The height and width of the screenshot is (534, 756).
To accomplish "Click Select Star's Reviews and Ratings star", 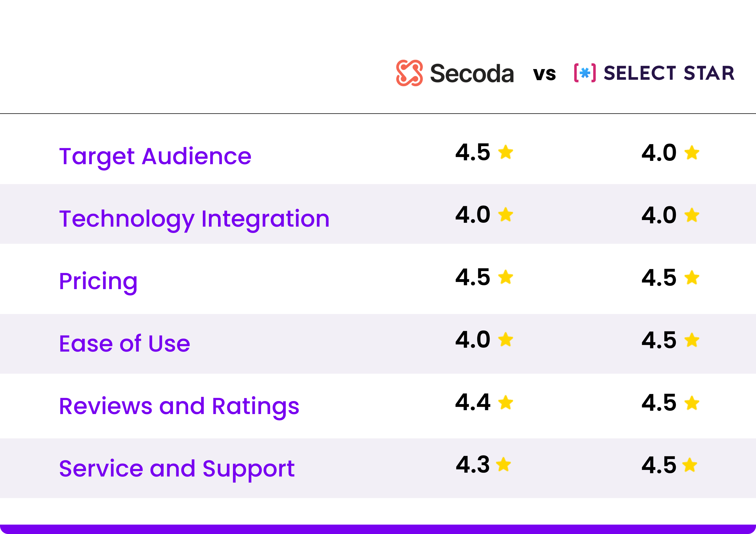I will click(x=692, y=403).
